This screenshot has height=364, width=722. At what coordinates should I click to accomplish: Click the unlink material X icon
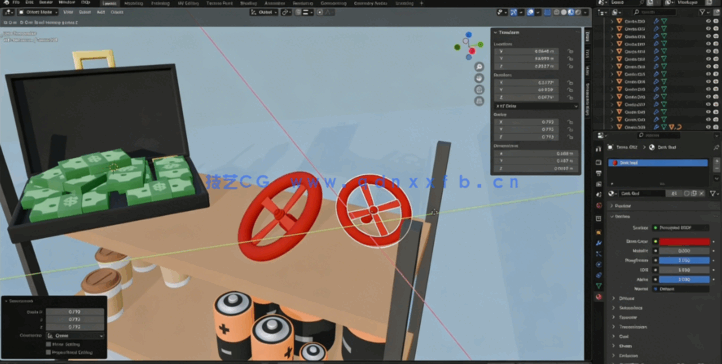702,194
